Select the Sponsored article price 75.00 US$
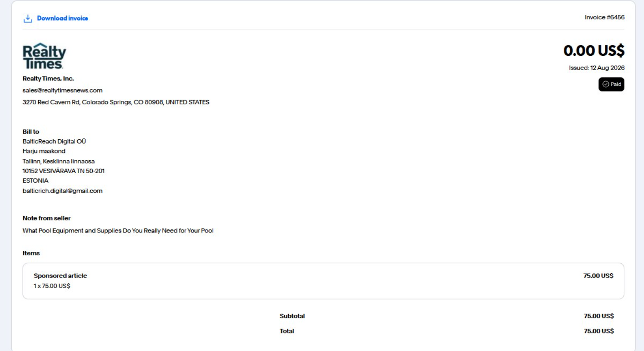The width and height of the screenshot is (644, 351). pyautogui.click(x=598, y=276)
